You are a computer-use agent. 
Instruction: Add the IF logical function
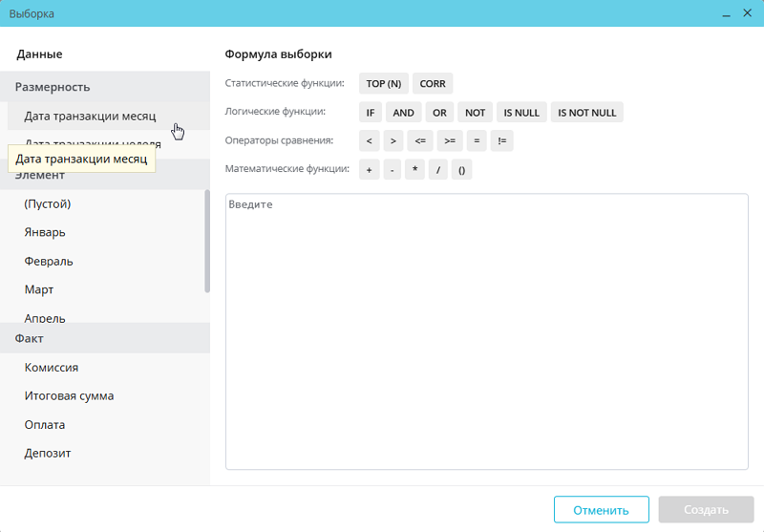[370, 113]
